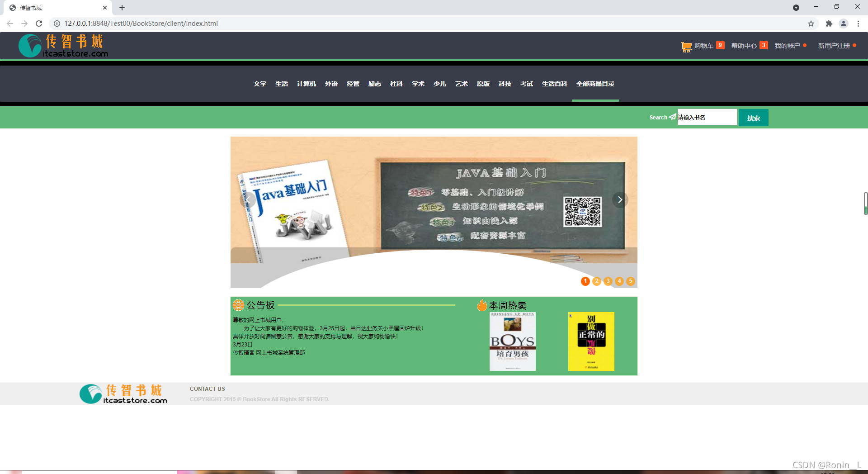This screenshot has width=868, height=474.
Task: Reload the page with the refresh icon
Action: coord(39,24)
